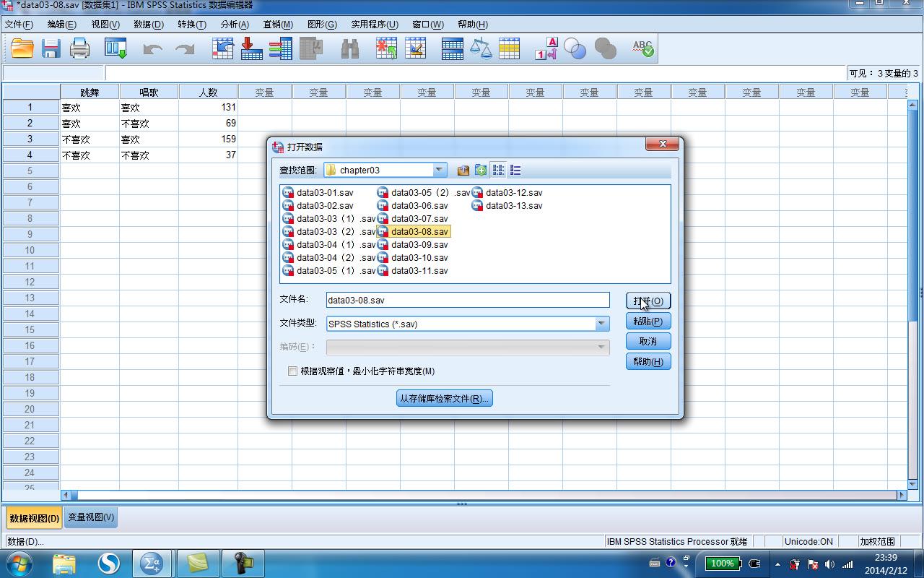Expand the 查找范围 chapter03 folder dropdown
924x578 pixels.
[x=439, y=171]
